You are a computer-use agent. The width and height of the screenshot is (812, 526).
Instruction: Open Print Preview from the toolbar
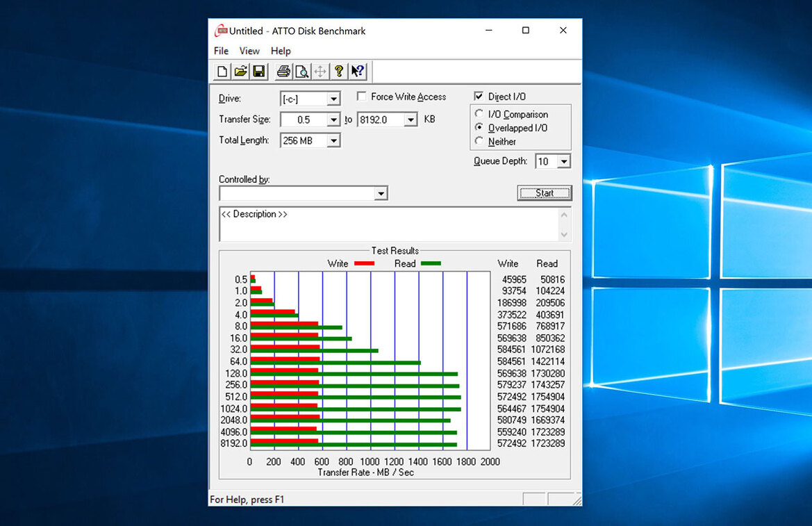pyautogui.click(x=302, y=72)
